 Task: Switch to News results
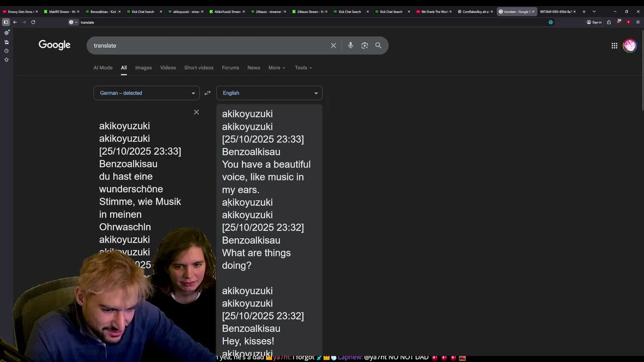click(x=254, y=68)
